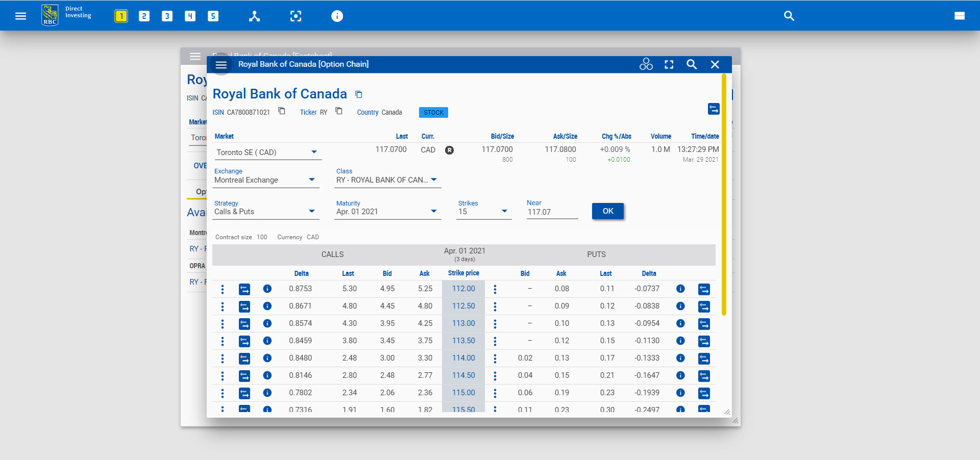Image resolution: width=980 pixels, height=460 pixels.
Task: Click the real-time quote R indicator
Action: 449,150
